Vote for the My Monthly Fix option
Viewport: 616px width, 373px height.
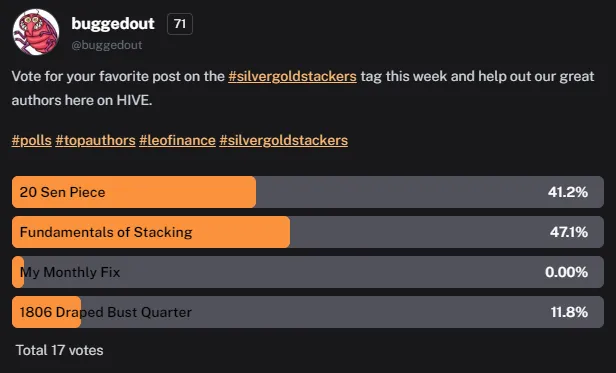click(x=308, y=272)
